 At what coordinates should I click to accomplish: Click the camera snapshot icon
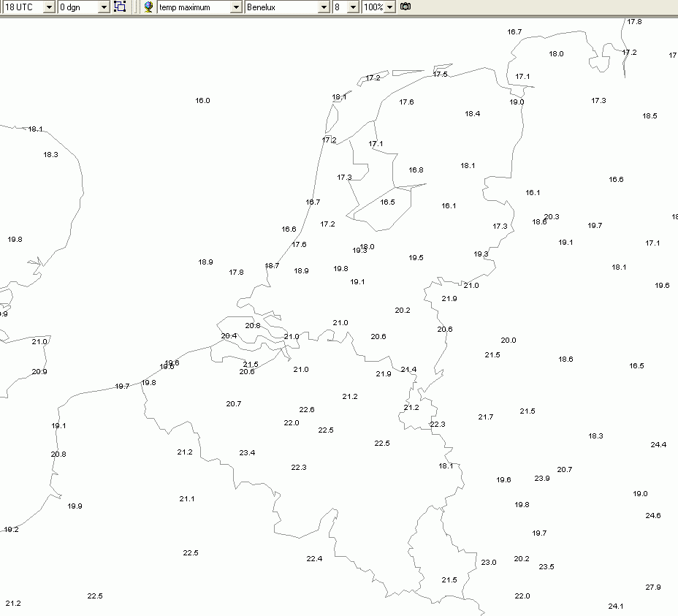click(405, 7)
